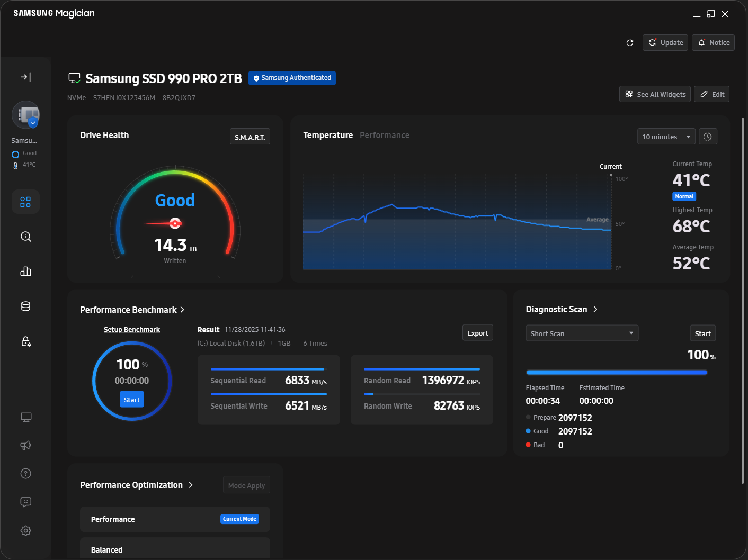Switch optimization to Balanced mode
This screenshot has height=560, width=748.
click(x=175, y=549)
